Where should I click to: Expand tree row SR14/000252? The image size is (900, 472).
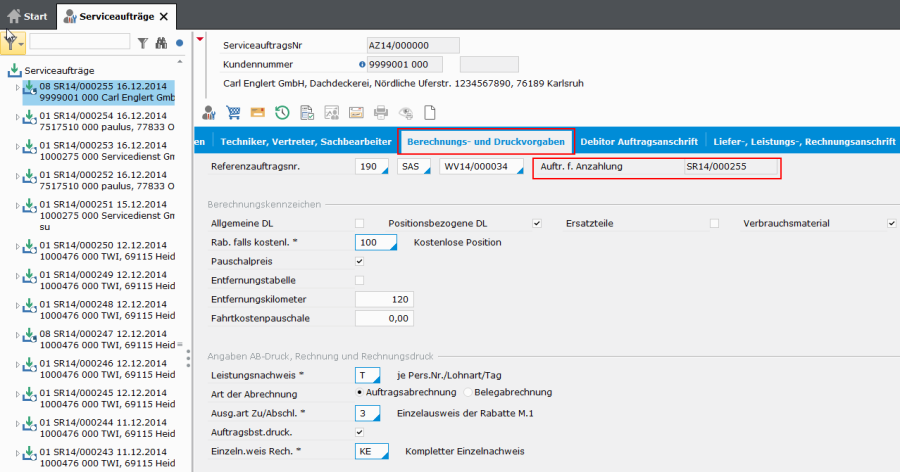coord(17,176)
